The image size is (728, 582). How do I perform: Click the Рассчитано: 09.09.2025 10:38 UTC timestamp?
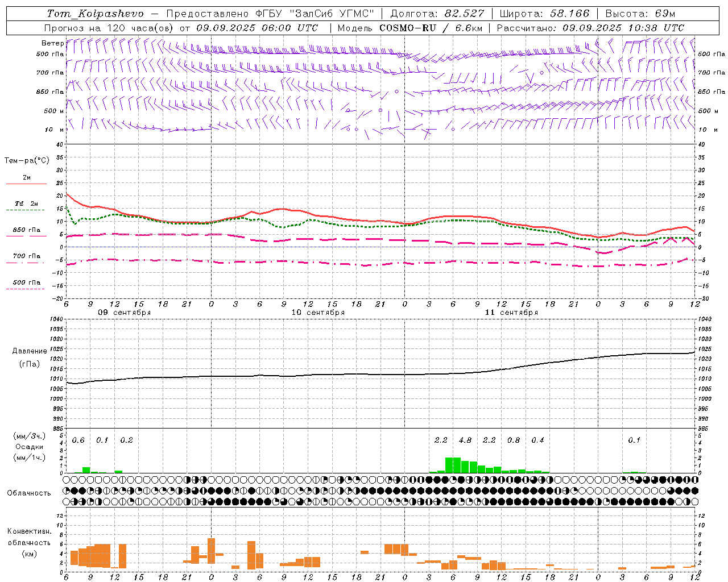pos(590,27)
